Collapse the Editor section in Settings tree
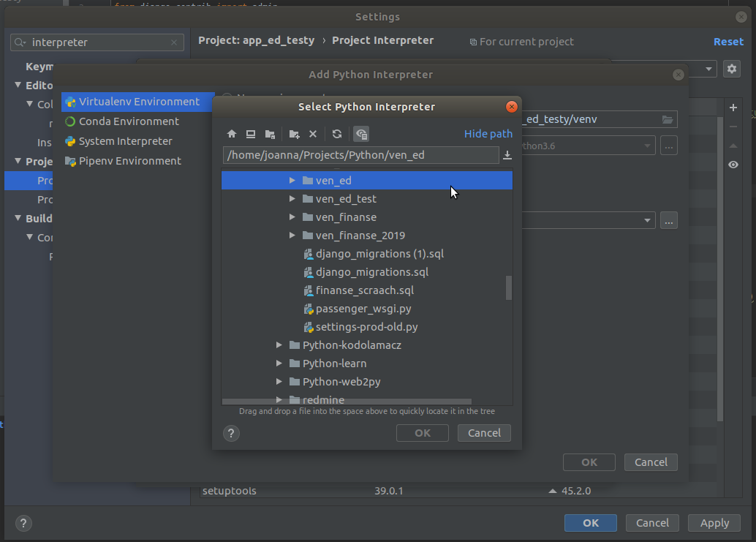Image resolution: width=756 pixels, height=542 pixels. coord(18,86)
